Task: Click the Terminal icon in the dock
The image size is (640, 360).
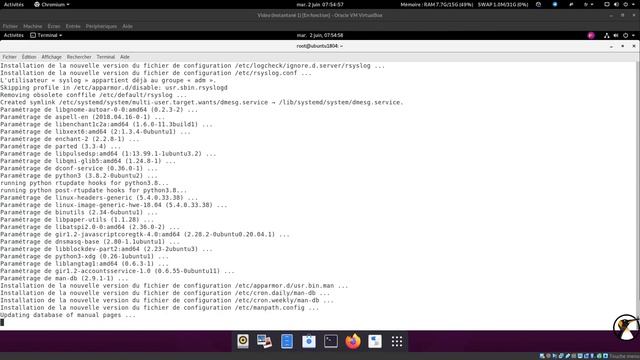Action: point(331,341)
